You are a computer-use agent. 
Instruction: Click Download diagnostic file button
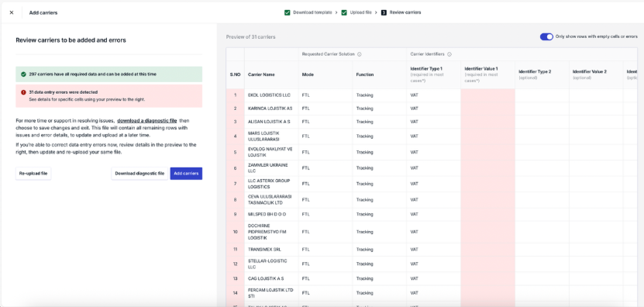pos(139,174)
